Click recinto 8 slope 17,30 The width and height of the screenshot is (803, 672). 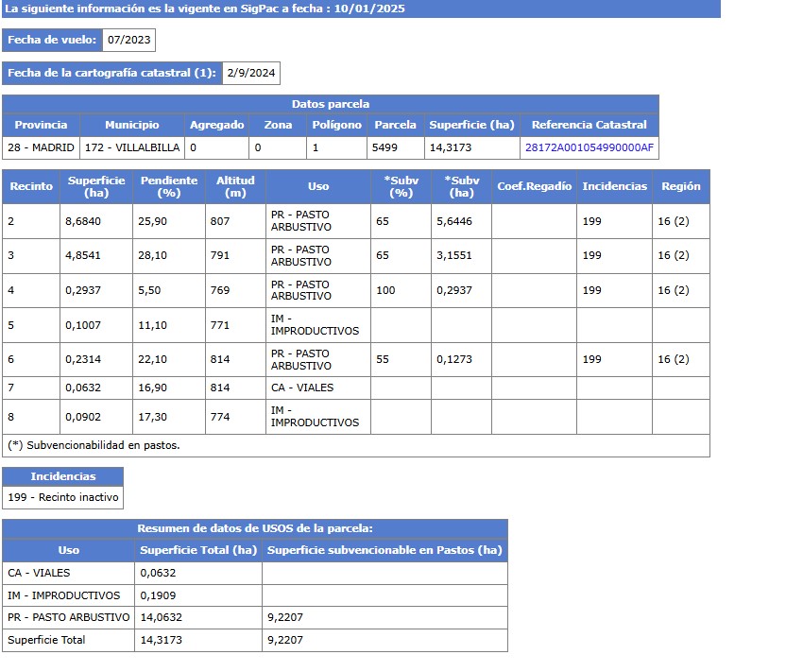(x=153, y=417)
